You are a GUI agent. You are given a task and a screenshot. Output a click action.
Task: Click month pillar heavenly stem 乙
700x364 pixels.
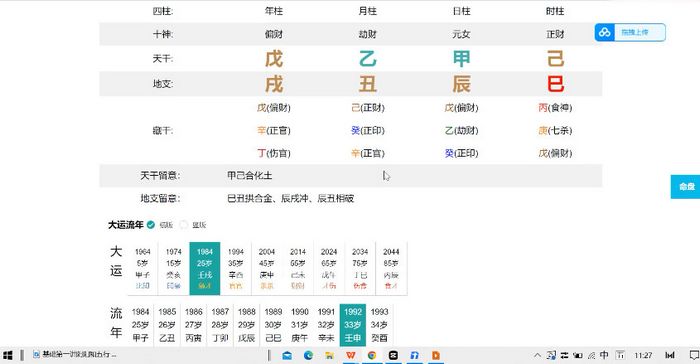point(368,59)
